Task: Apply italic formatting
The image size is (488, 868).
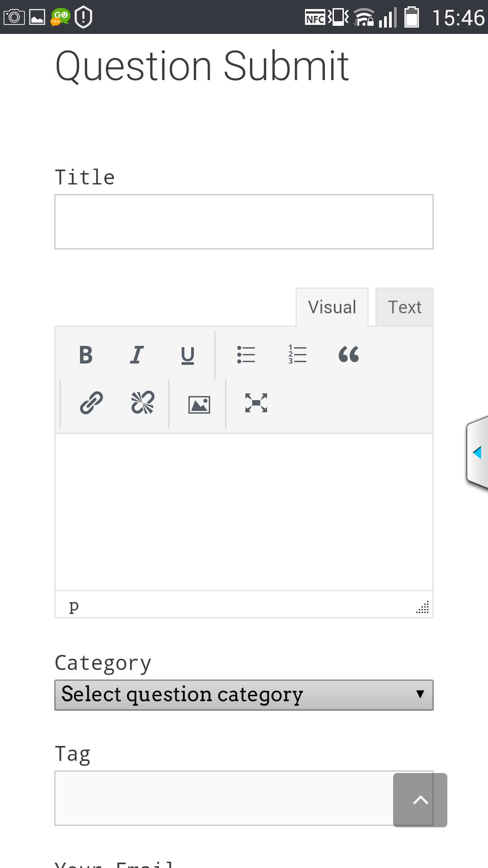Action: point(136,355)
